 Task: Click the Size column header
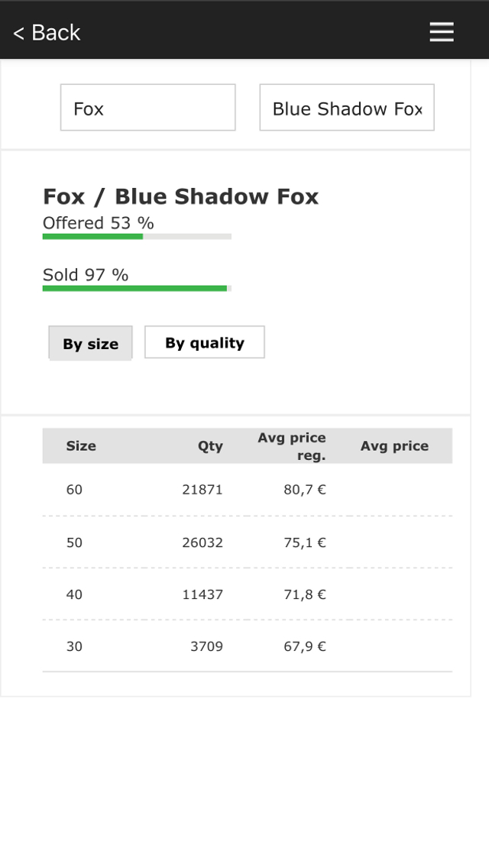[x=81, y=446]
